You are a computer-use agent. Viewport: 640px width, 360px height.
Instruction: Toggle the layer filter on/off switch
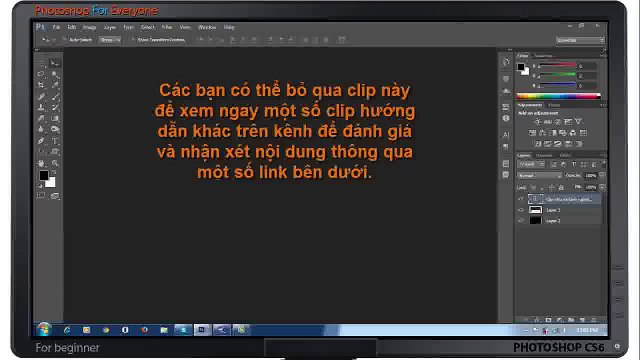(x=603, y=164)
